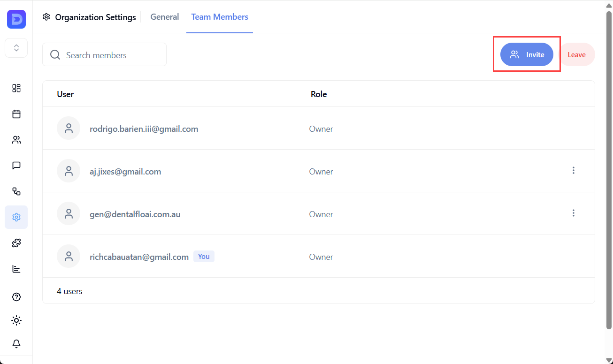Switch to the General tab

click(x=164, y=16)
